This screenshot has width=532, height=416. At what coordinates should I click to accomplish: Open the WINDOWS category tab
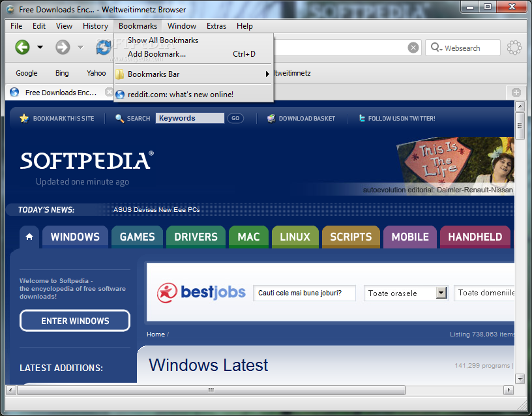tap(75, 237)
